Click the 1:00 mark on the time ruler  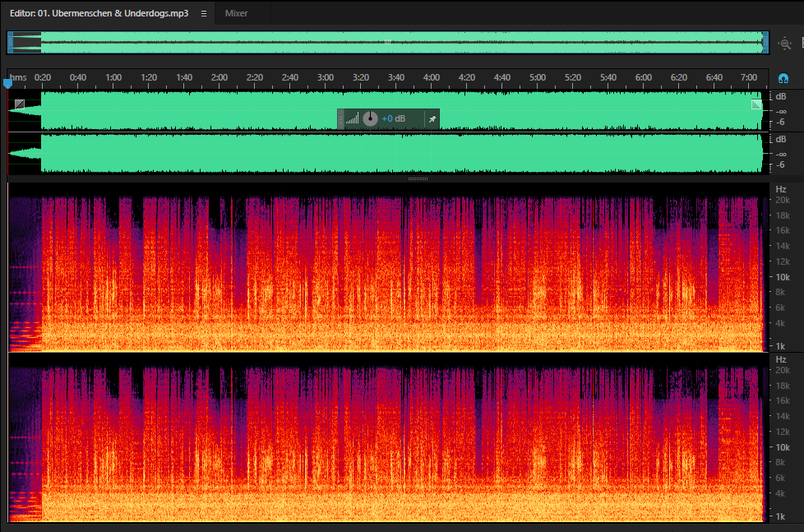113,77
